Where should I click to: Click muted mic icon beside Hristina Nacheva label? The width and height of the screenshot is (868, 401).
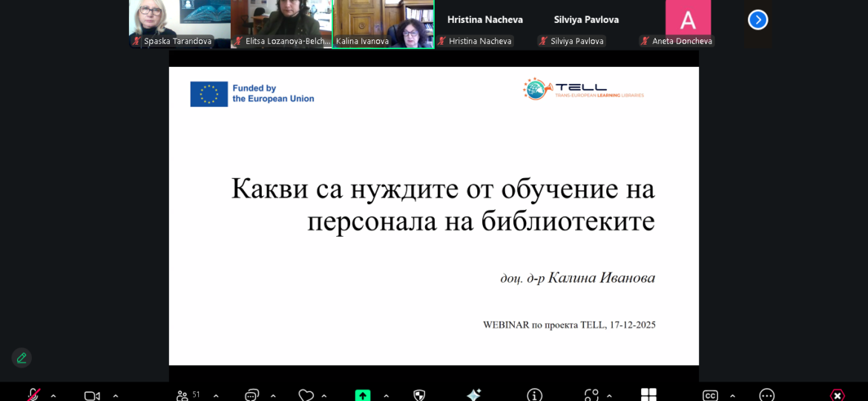click(x=441, y=41)
